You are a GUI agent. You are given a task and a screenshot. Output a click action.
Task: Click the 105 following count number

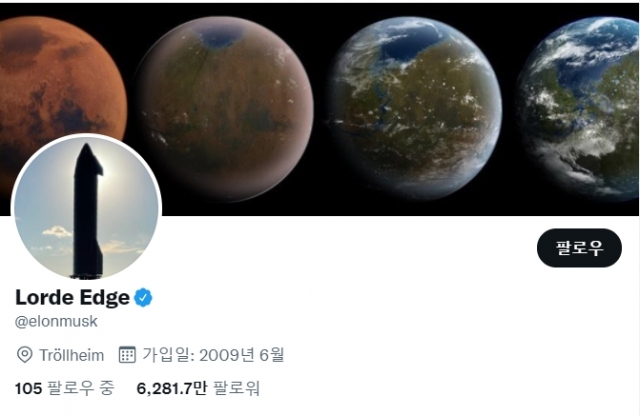[x=29, y=388]
